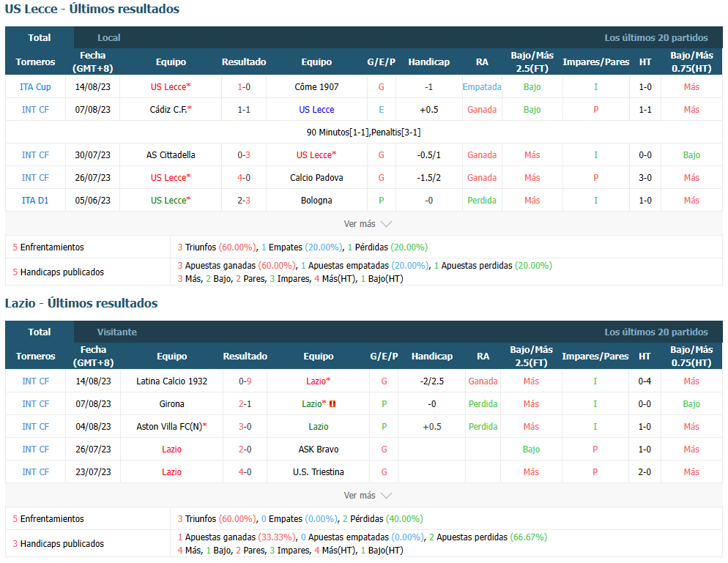Open INT CF link for 07/08/23 Cádiz match
Screen dimensions: 728x563
click(35, 110)
